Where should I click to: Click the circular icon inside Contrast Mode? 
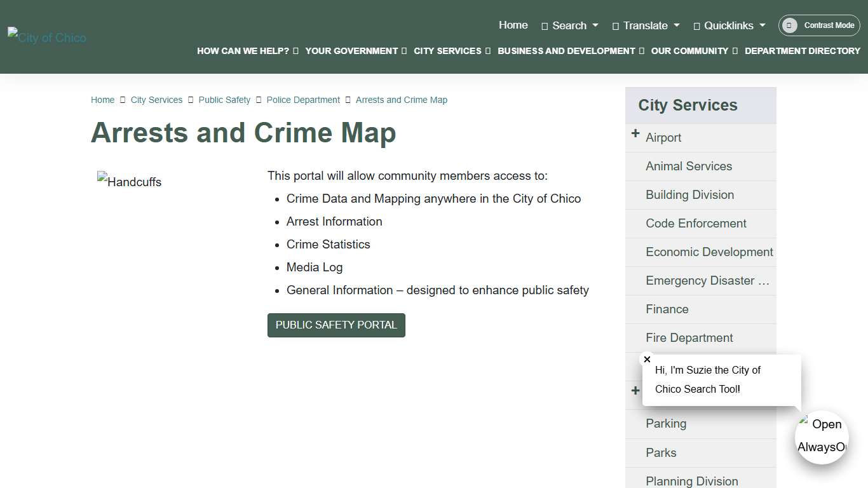(790, 25)
